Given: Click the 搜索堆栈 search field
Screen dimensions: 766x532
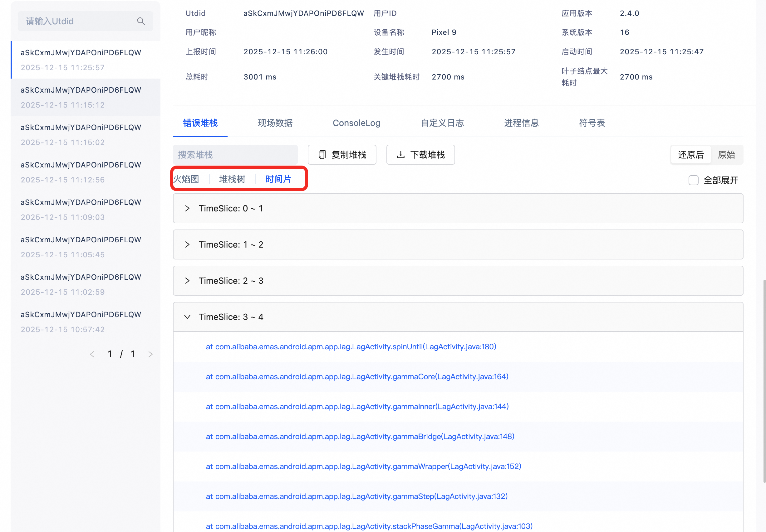Looking at the screenshot, I should click(235, 155).
